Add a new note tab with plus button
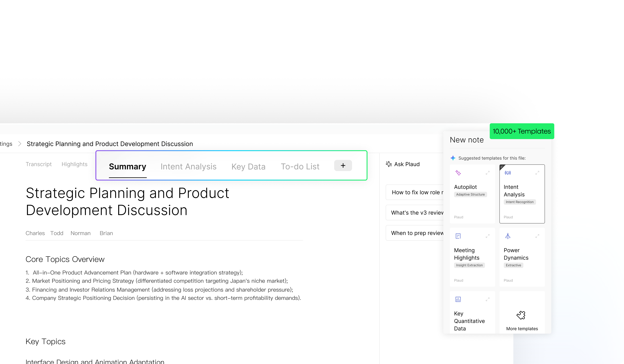The image size is (624, 364). 343,165
